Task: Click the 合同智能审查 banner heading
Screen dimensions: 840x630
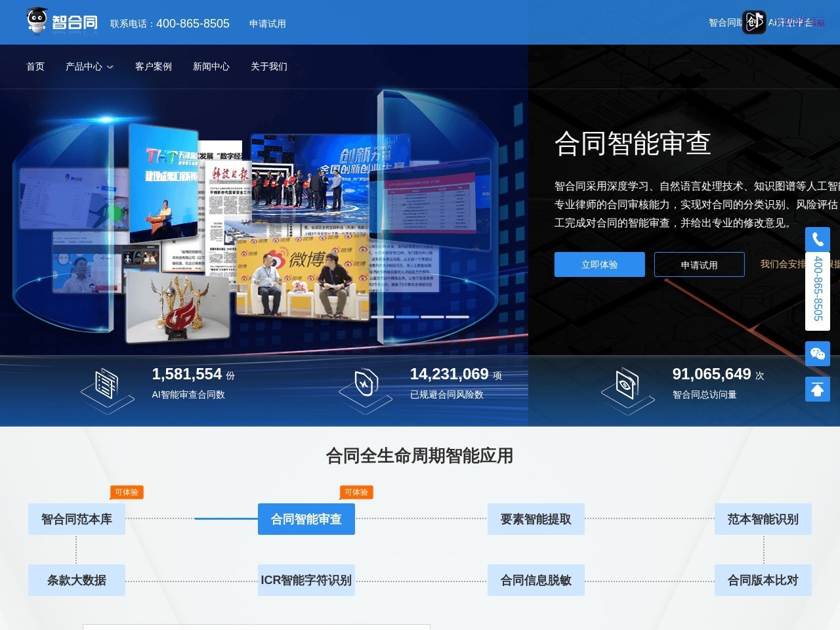Action: 633,143
